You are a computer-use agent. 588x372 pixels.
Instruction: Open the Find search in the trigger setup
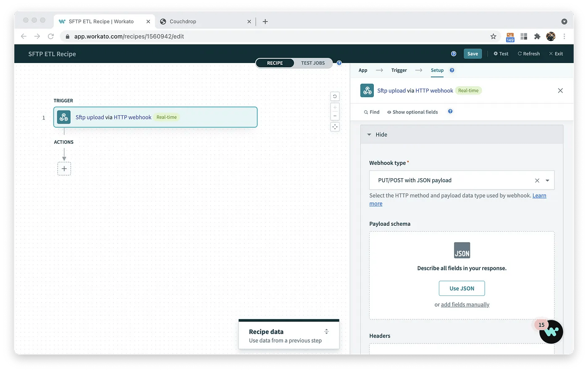371,112
